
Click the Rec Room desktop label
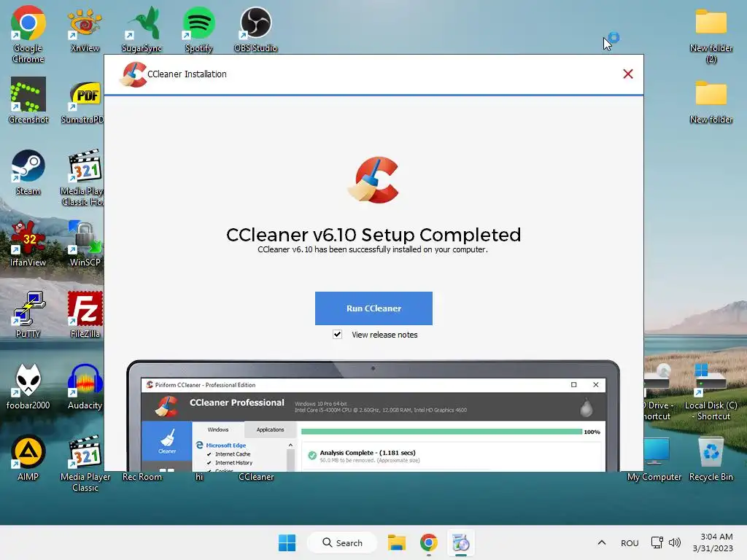pos(142,477)
